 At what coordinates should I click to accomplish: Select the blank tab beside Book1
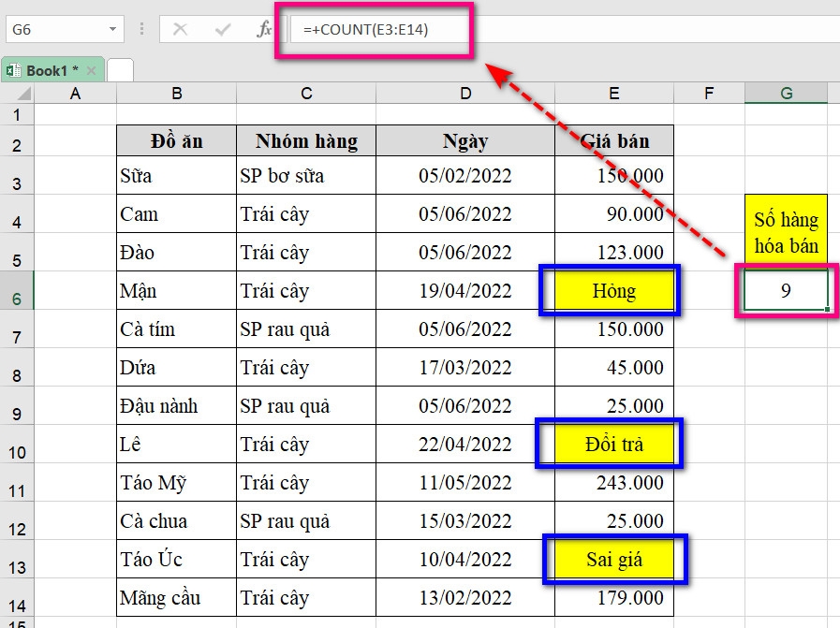tap(120, 69)
